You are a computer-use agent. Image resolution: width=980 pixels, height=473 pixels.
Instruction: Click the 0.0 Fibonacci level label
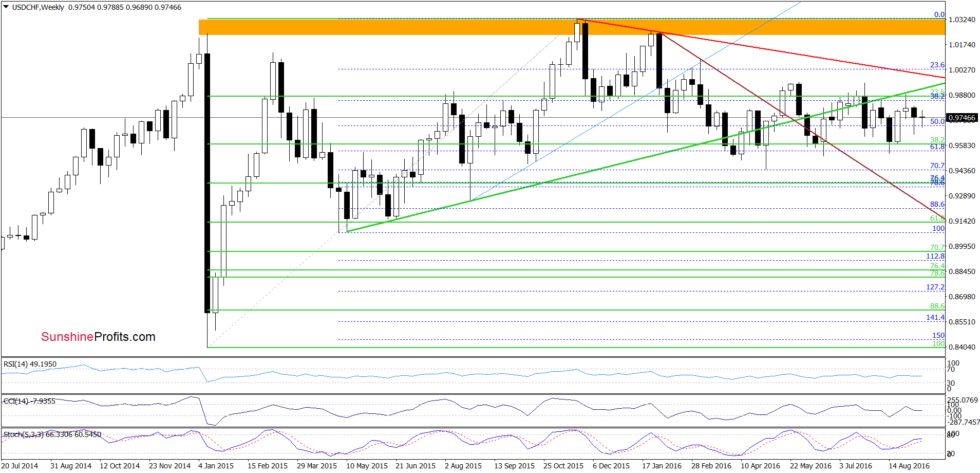pos(939,14)
